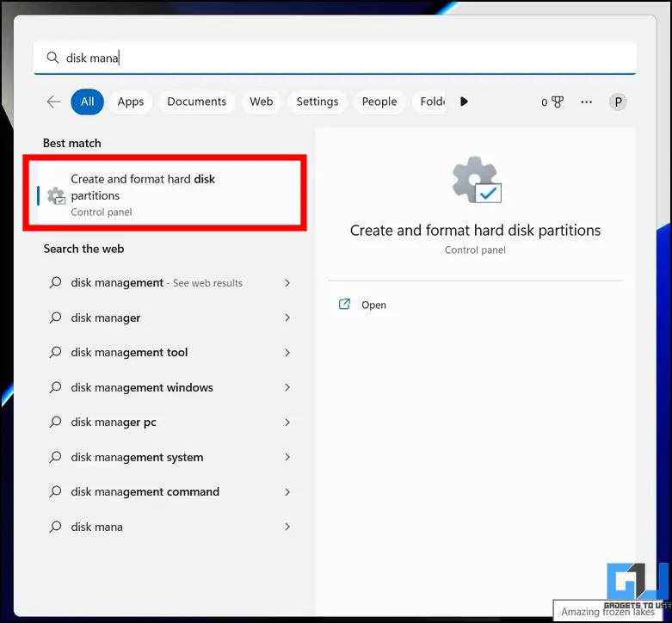Switch to the Apps filter tab
Viewport: 672px width, 623px height.
(x=131, y=102)
